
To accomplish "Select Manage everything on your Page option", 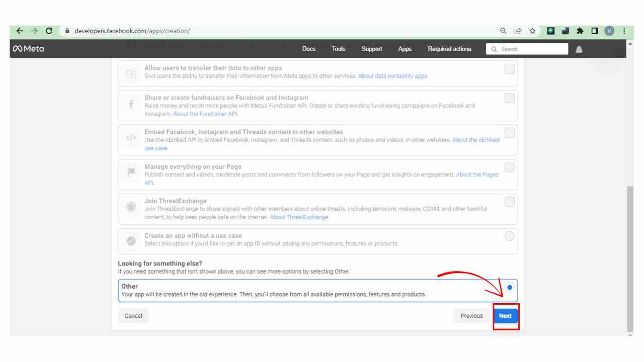I will click(x=510, y=167).
